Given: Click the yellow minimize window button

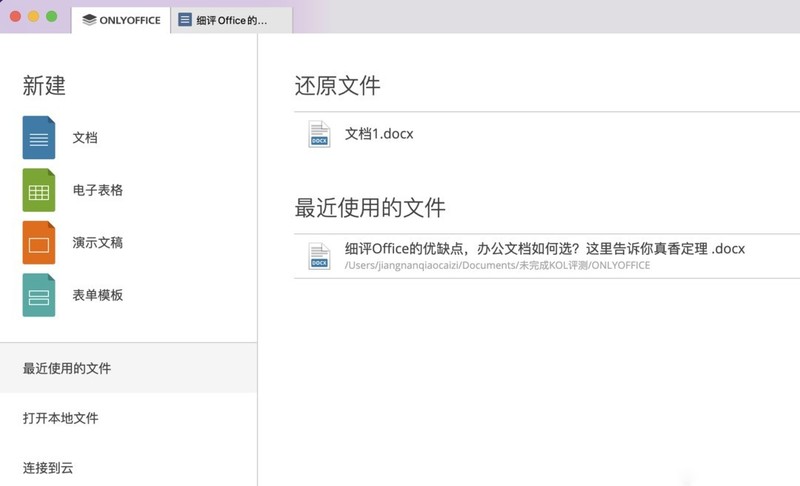Looking at the screenshot, I should coord(34,16).
